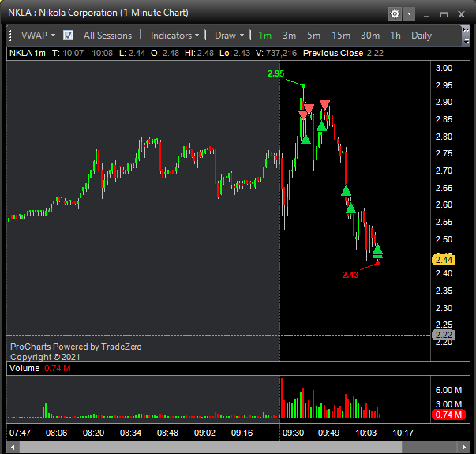The image size is (476, 454).
Task: Click the red 0.74 M volume tag
Action: (448, 415)
